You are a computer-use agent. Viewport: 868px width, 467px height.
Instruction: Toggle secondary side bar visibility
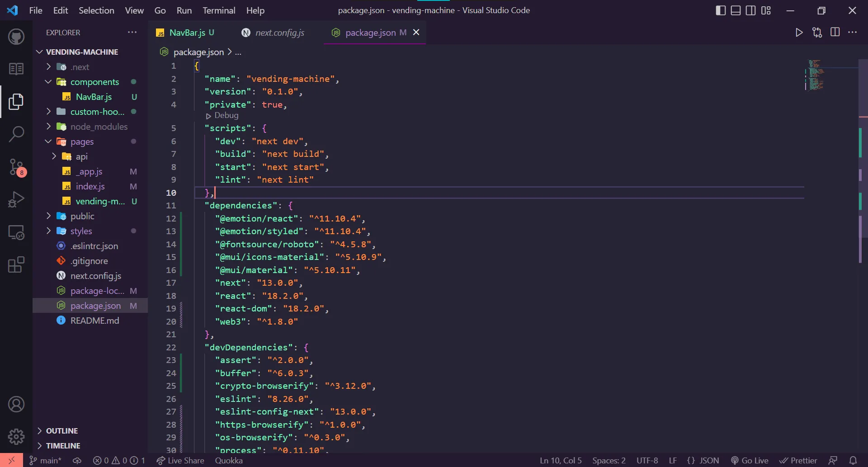click(750, 10)
